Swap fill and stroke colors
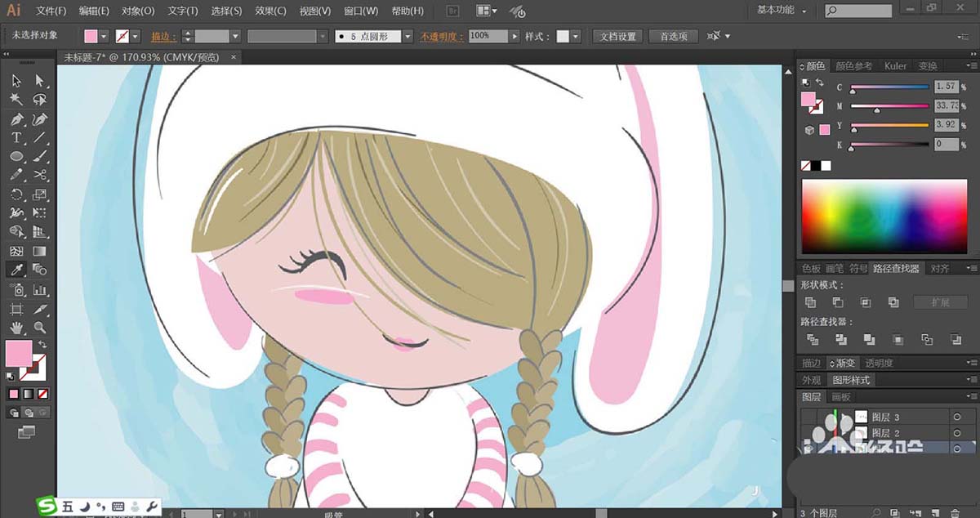The width and height of the screenshot is (980, 518). click(42, 345)
